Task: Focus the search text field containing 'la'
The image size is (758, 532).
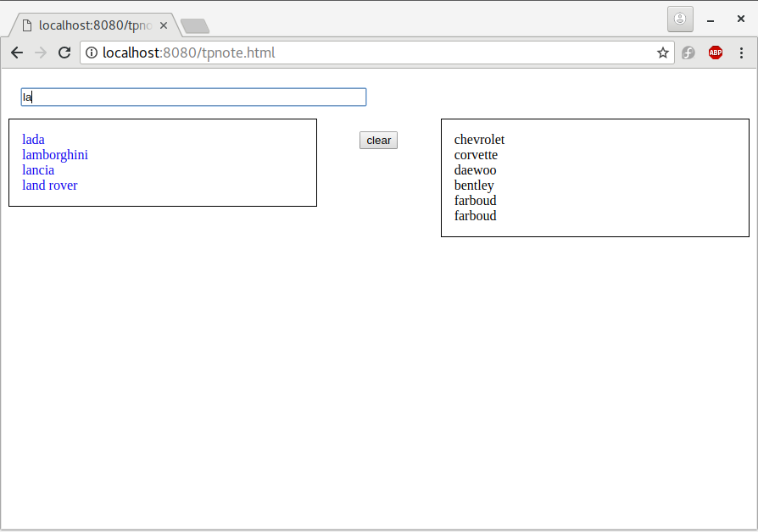Action: click(x=193, y=97)
